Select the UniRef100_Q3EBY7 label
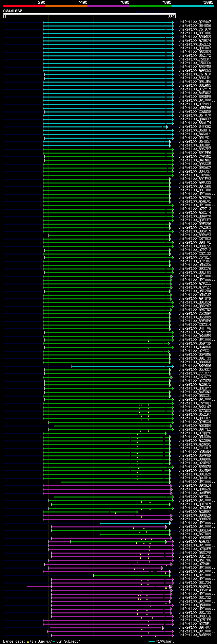The image size is (217, 644). pyautogui.click(x=195, y=388)
